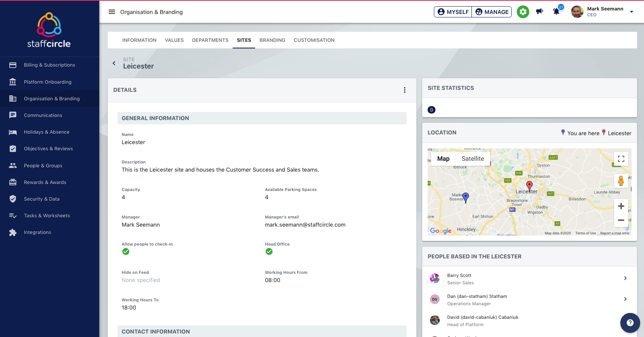Open the notifications bell
Viewport: 644px width, 337px height.
[x=556, y=11]
